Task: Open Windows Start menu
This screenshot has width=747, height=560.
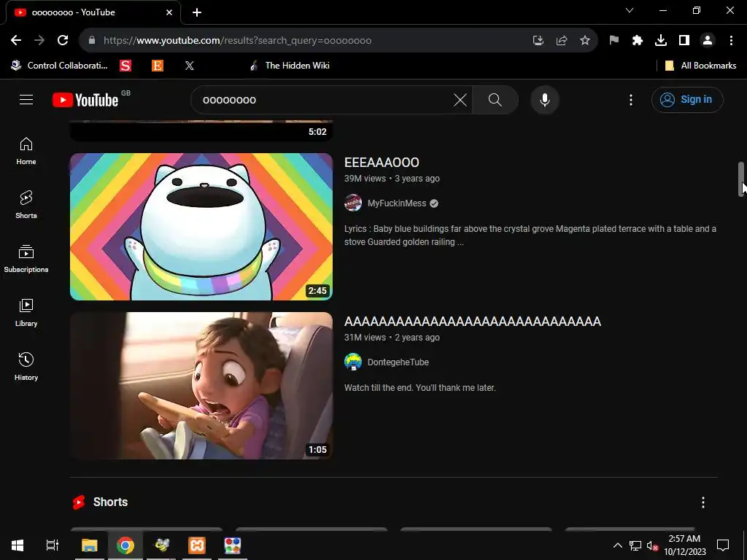Action: pyautogui.click(x=18, y=545)
